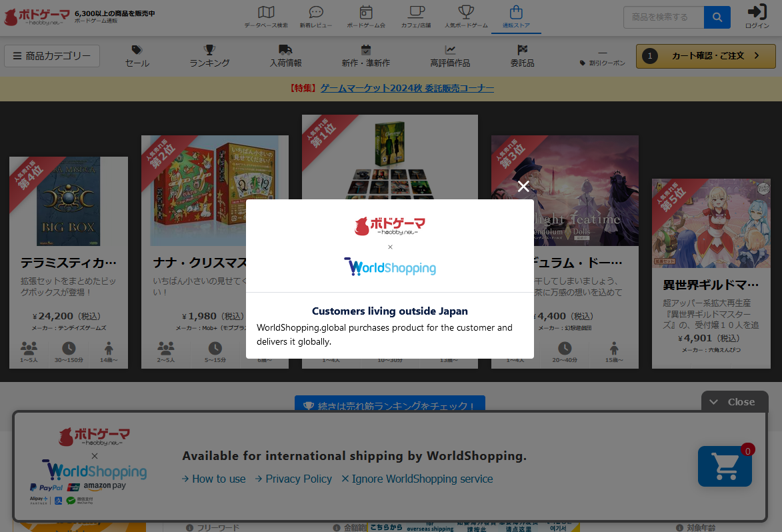
Task: Click the blue shopping cart icon
Action: tap(725, 467)
